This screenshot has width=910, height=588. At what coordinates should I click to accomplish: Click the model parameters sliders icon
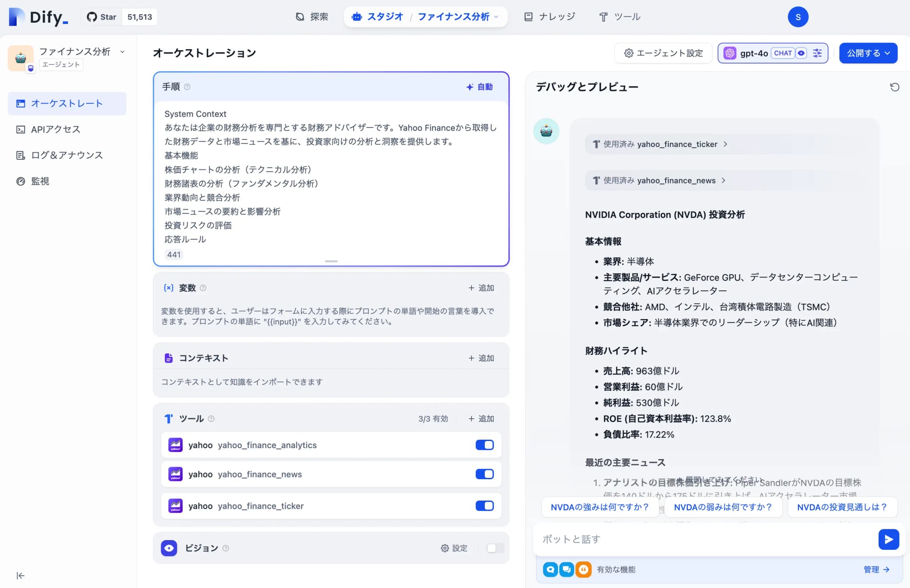(817, 53)
